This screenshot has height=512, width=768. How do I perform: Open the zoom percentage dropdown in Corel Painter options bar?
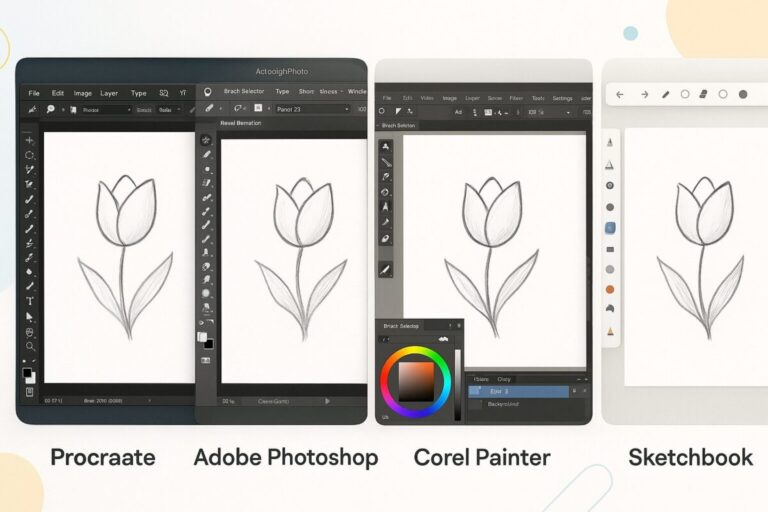pos(549,112)
